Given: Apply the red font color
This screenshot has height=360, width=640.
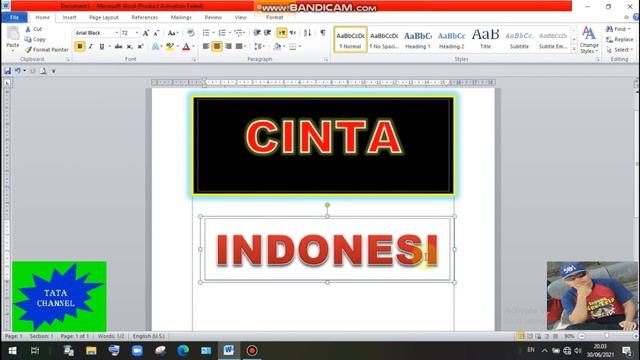Looking at the screenshot, I should pos(186,47).
